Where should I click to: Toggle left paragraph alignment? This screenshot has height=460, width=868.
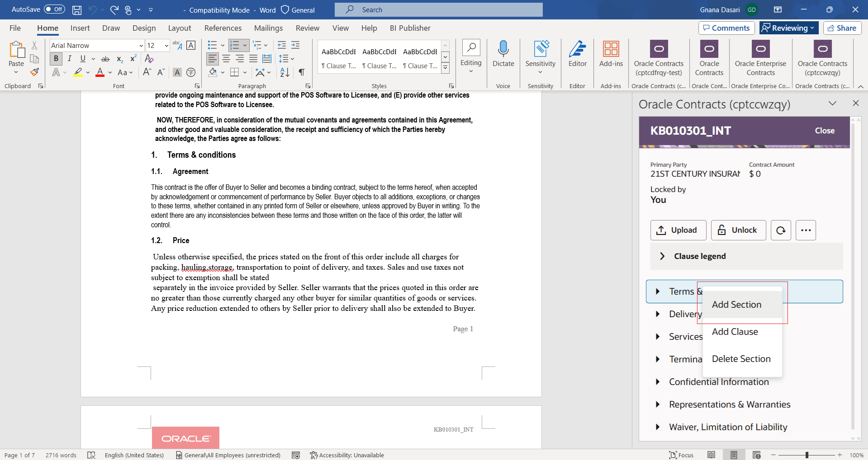coord(213,59)
